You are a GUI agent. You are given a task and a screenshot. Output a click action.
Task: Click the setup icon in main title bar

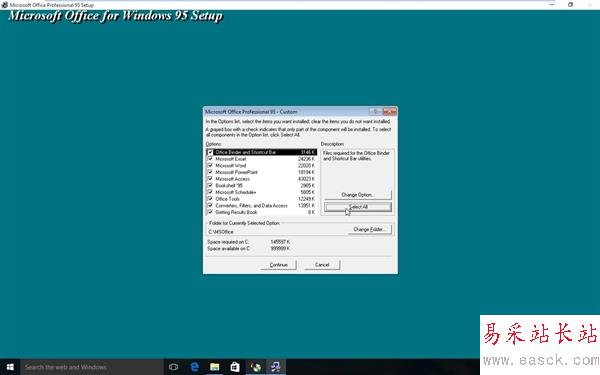coord(4,5)
